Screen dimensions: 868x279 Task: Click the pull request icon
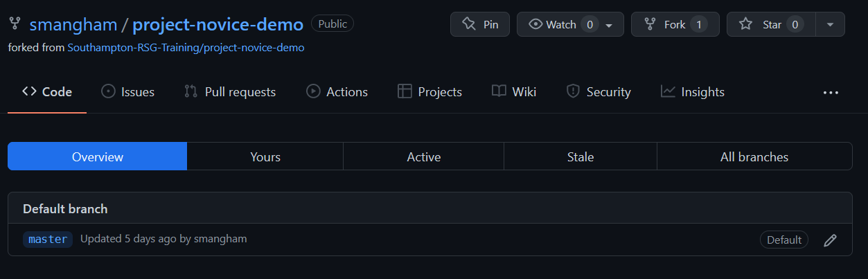pos(191,91)
